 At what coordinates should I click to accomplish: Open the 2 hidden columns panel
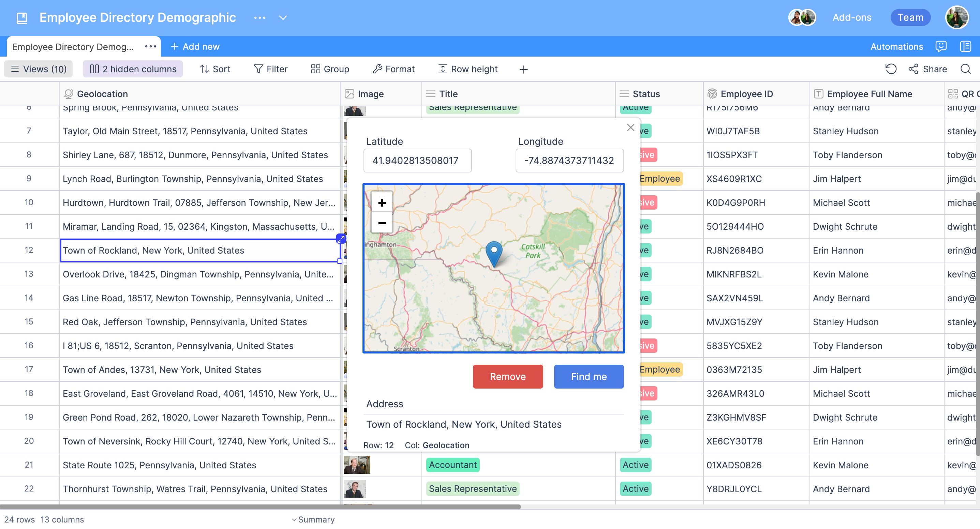132,69
